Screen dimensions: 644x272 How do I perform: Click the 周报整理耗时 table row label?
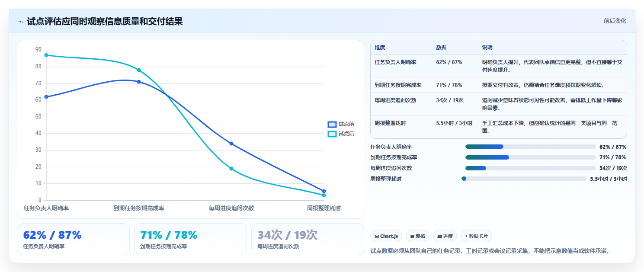click(390, 123)
